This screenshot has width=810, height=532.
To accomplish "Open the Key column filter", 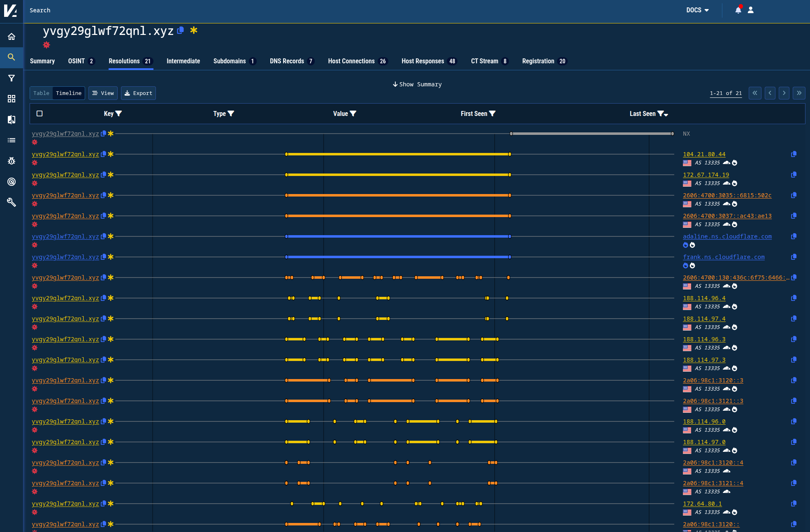I will click(x=119, y=113).
